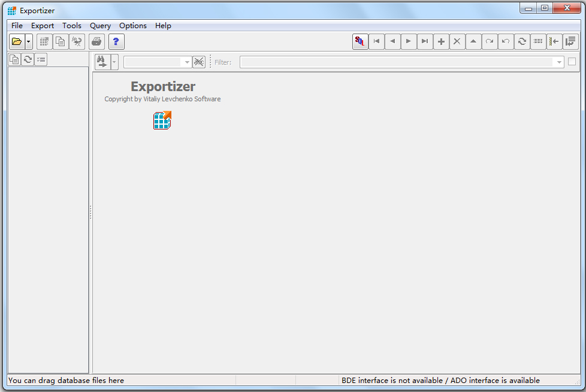Open the Options menu
The width and height of the screenshot is (586, 392).
coord(133,25)
